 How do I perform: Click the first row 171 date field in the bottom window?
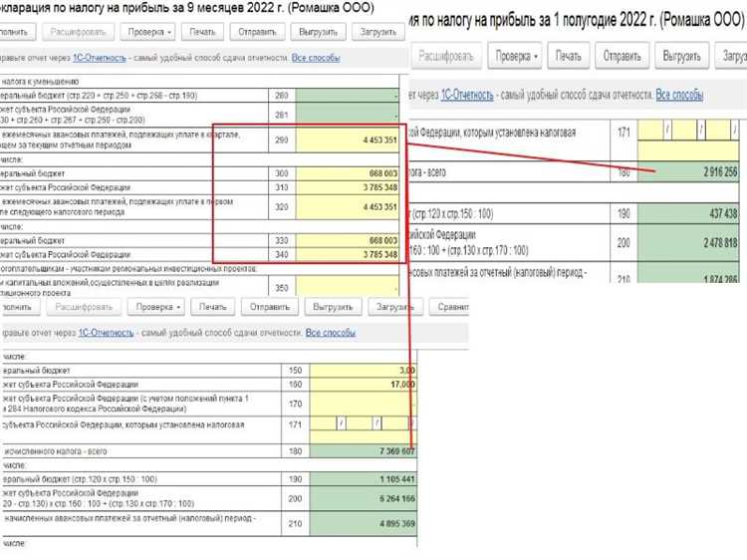[x=324, y=423]
